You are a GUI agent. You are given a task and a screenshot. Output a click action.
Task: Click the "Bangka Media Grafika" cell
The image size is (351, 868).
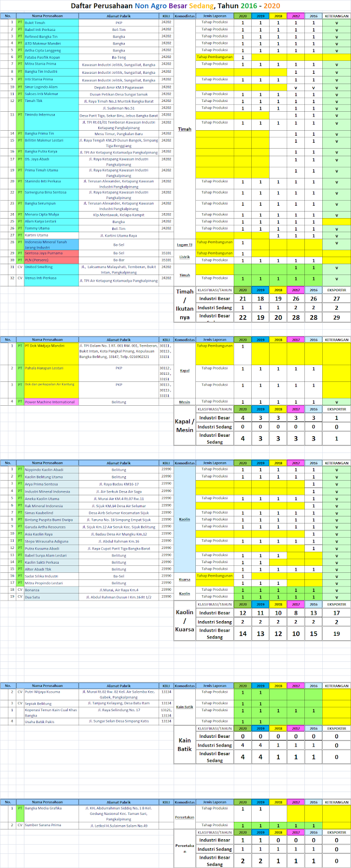click(51, 814)
